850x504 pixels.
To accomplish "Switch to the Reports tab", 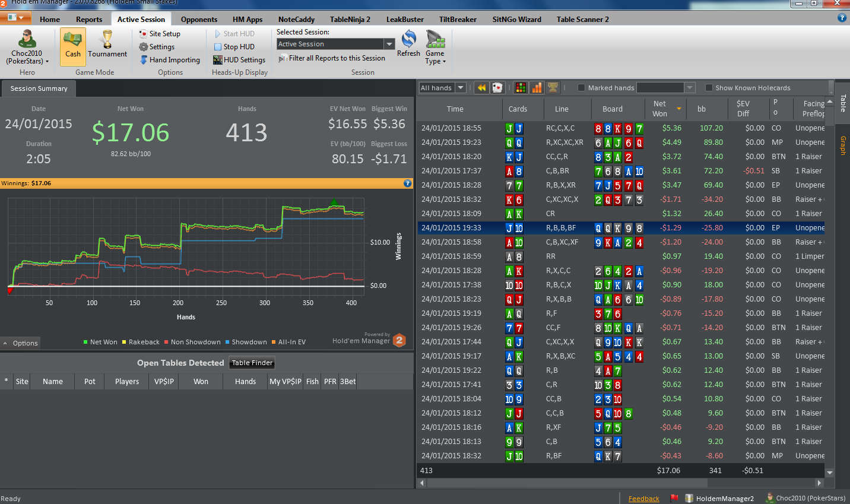I will 89,20.
